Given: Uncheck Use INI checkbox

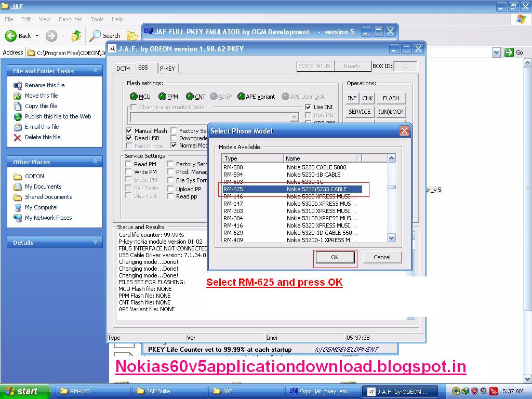Looking at the screenshot, I should [x=308, y=107].
